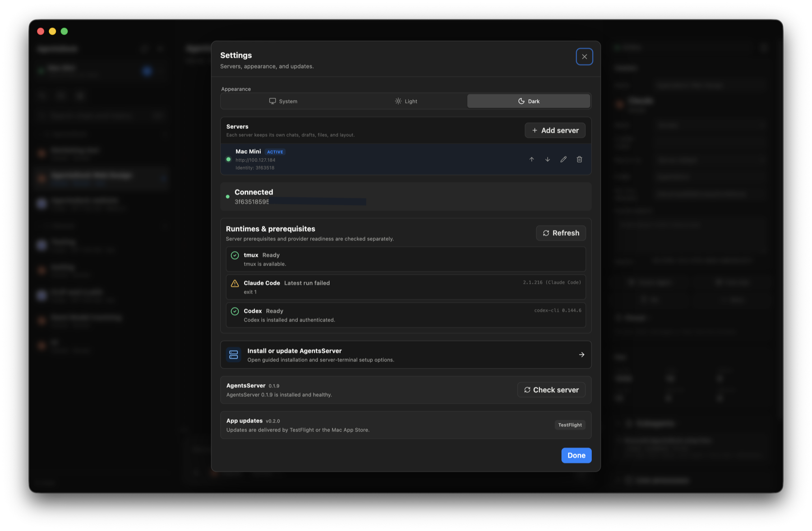Viewport: 812px width, 531px height.
Task: Click 'Codex is installed and authenticated.' text
Action: (289, 320)
